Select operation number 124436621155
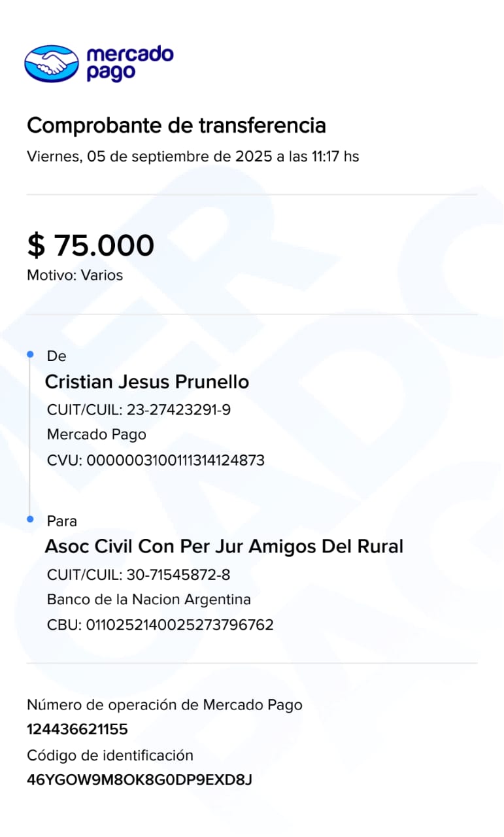 (x=77, y=730)
